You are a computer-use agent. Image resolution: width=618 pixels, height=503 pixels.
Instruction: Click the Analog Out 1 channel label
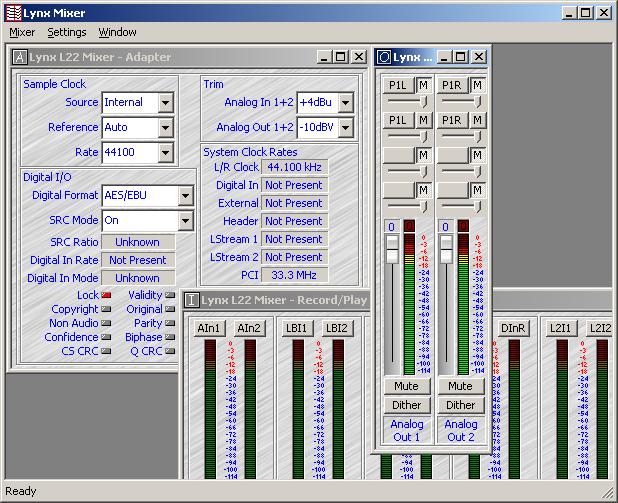click(x=407, y=430)
